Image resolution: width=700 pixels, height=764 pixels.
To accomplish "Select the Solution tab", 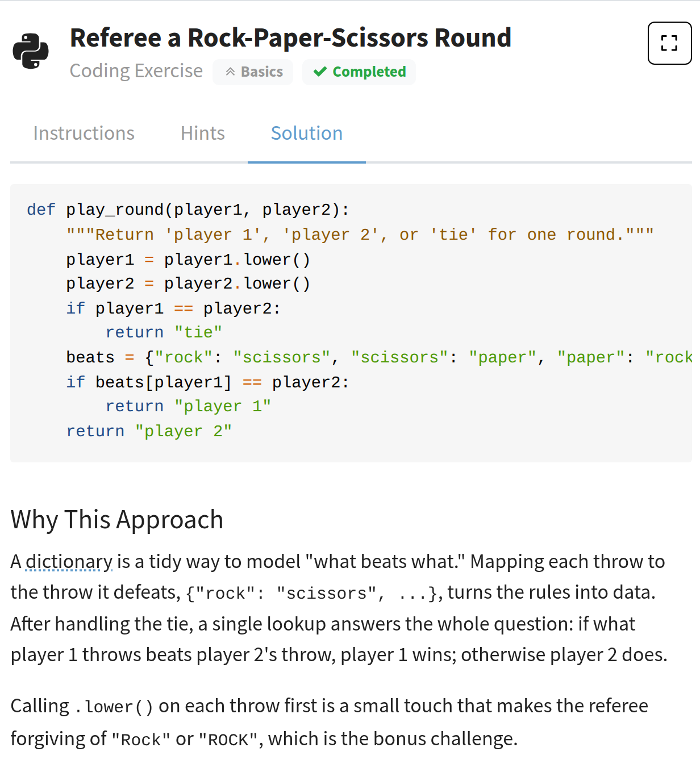I will pos(307,133).
